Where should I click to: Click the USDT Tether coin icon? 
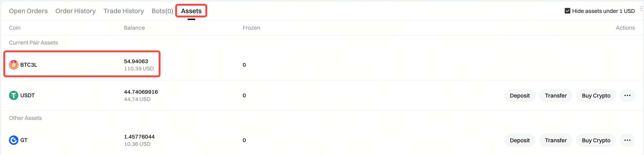click(x=13, y=95)
